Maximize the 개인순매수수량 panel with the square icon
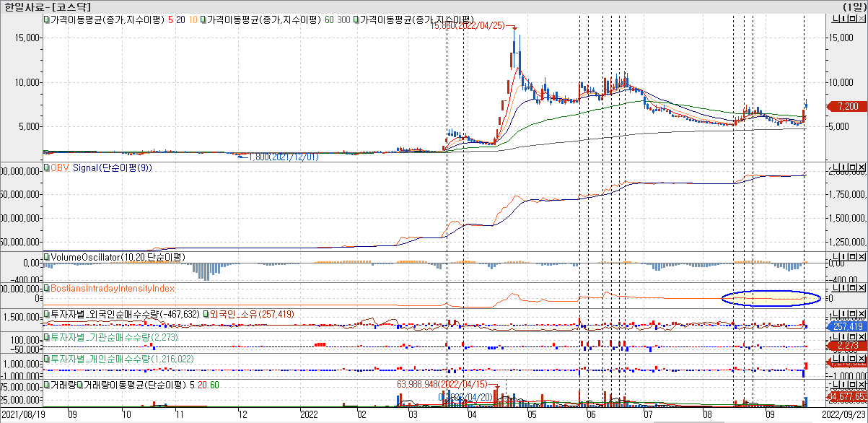The width and height of the screenshot is (868, 423). pos(853,358)
